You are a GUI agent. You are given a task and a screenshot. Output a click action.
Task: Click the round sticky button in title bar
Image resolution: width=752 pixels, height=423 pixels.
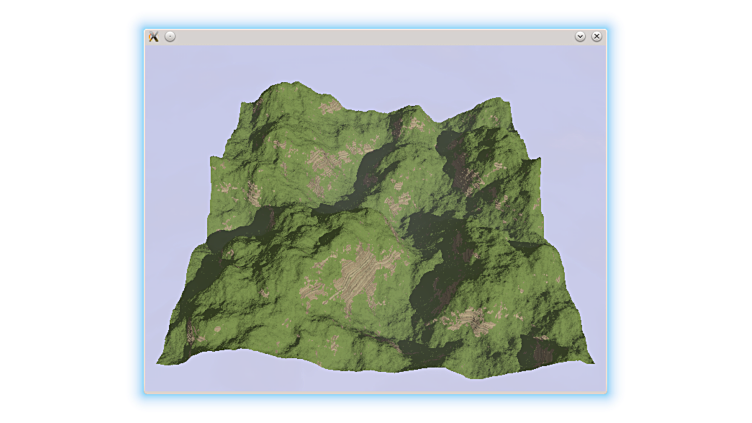pyautogui.click(x=170, y=37)
